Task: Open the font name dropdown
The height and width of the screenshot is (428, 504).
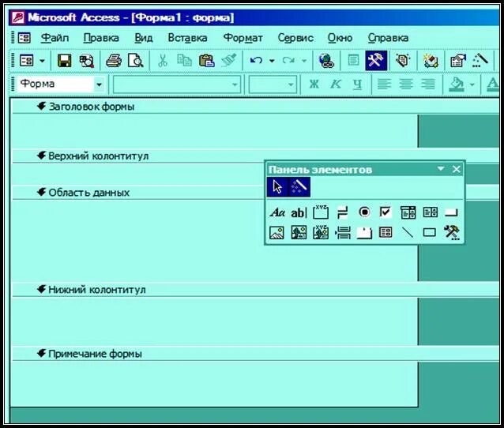Action: tap(235, 84)
